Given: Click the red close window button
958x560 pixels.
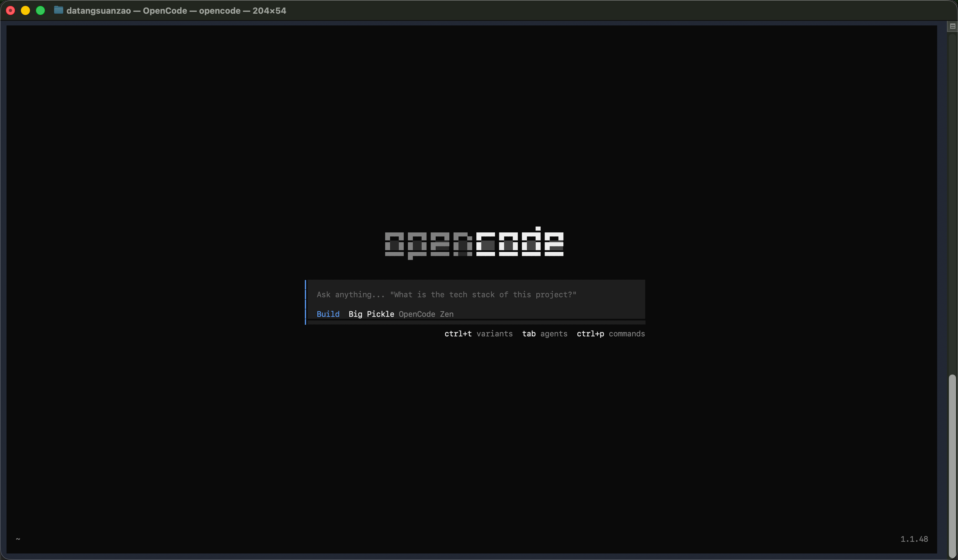Looking at the screenshot, I should (x=11, y=11).
